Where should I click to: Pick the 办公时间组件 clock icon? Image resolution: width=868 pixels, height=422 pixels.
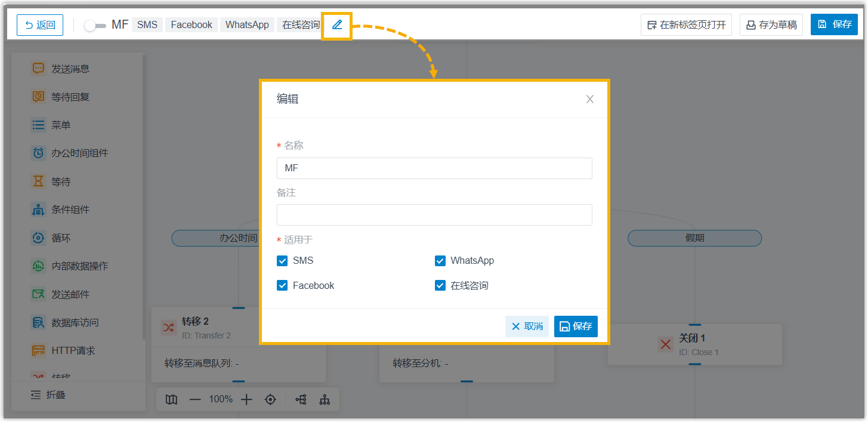coord(38,153)
